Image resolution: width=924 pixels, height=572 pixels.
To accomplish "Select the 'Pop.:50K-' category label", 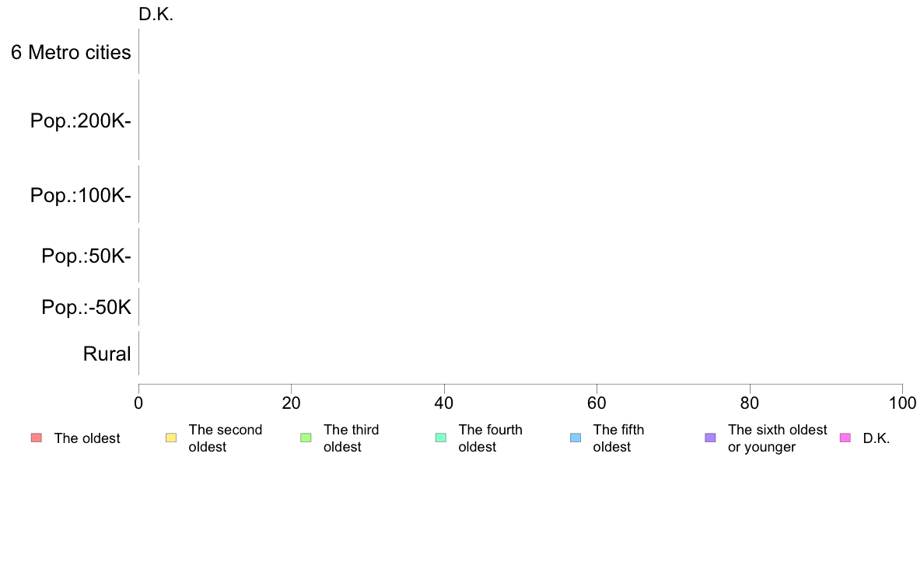I will point(86,256).
